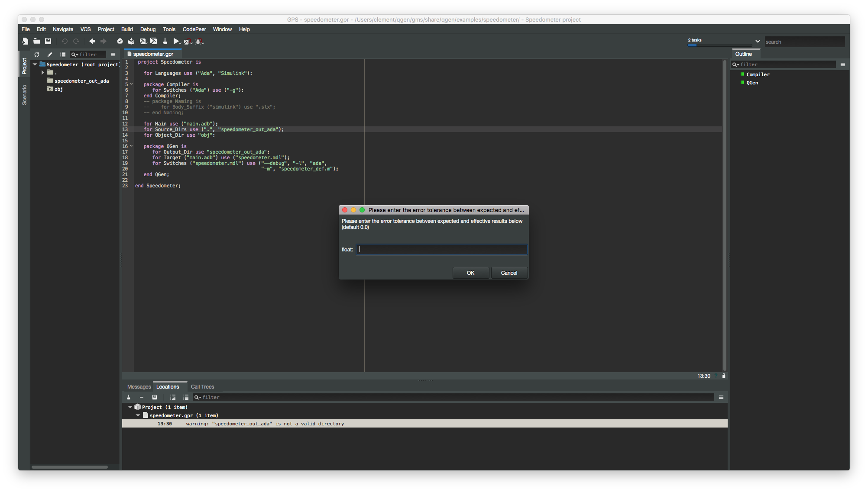Click the build and debug icon
The height and width of the screenshot is (492, 868).
coord(188,42)
